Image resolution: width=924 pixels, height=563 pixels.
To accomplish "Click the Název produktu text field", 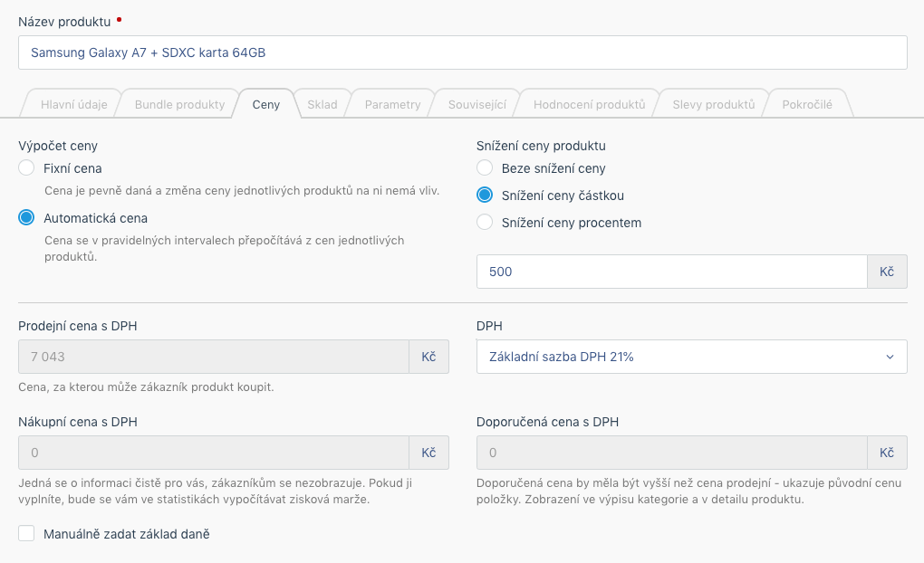I will 462,52.
